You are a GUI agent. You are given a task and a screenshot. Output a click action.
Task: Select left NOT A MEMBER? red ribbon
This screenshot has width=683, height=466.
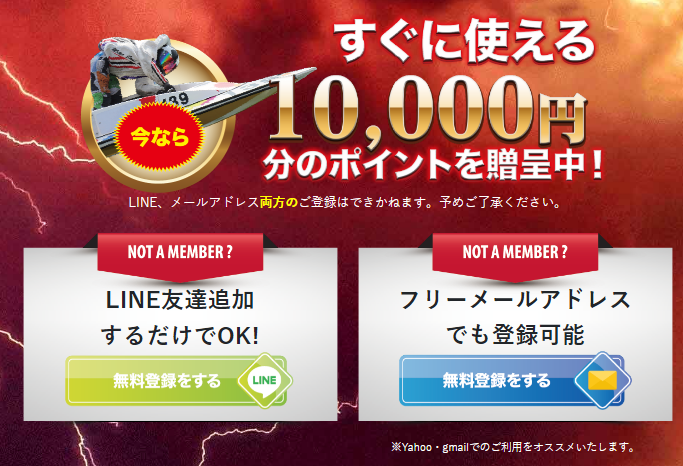click(x=180, y=256)
